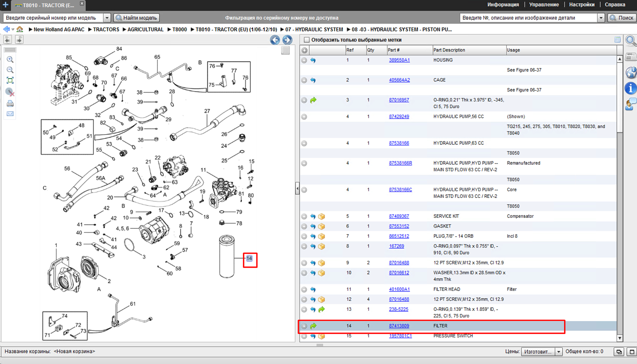637x364 pixels.
Task: Click the previous page icon above the diagram toolbar
Action: (8, 40)
